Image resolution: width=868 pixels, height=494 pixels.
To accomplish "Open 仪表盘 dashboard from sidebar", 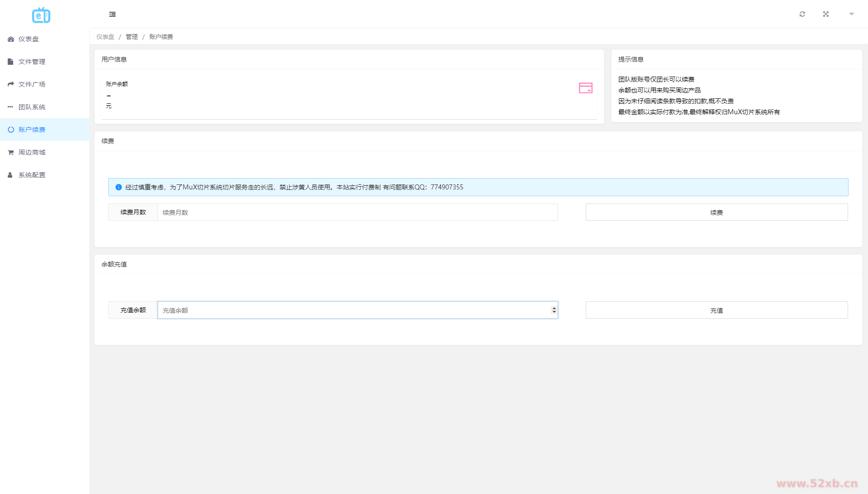I will [x=29, y=39].
